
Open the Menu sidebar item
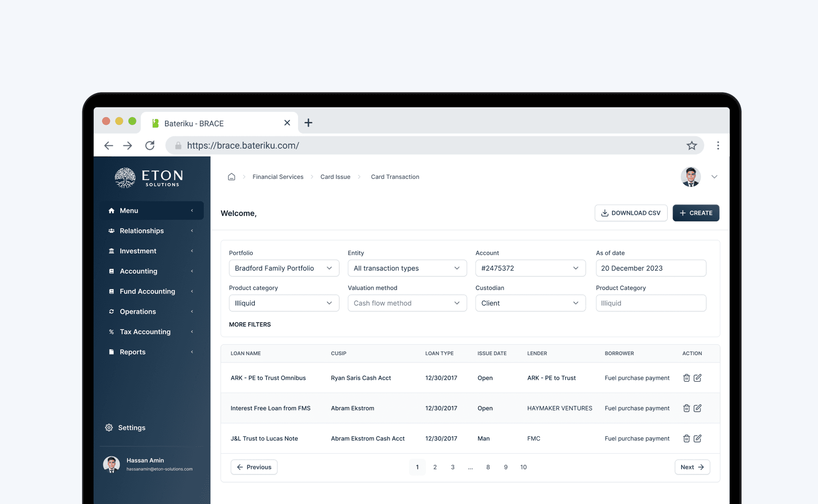tap(152, 211)
